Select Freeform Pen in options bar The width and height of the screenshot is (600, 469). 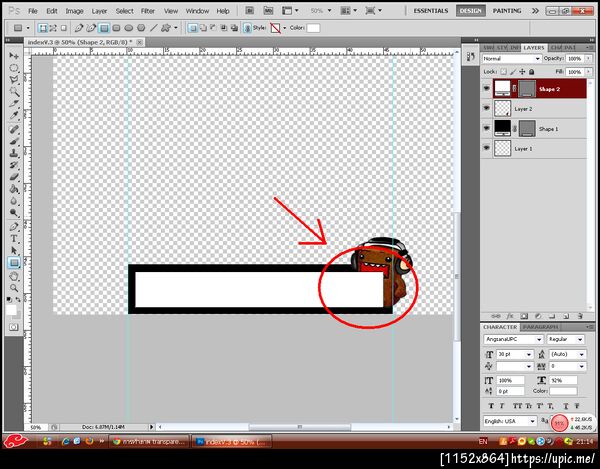[x=91, y=28]
